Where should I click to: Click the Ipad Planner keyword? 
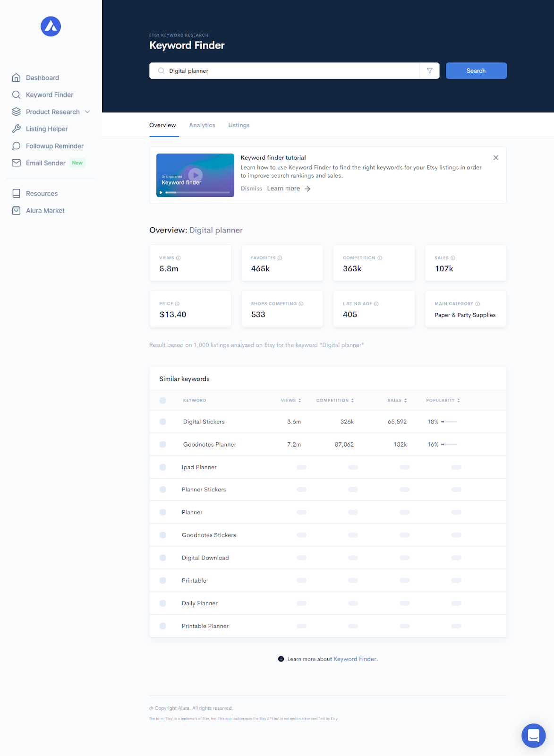coord(199,467)
